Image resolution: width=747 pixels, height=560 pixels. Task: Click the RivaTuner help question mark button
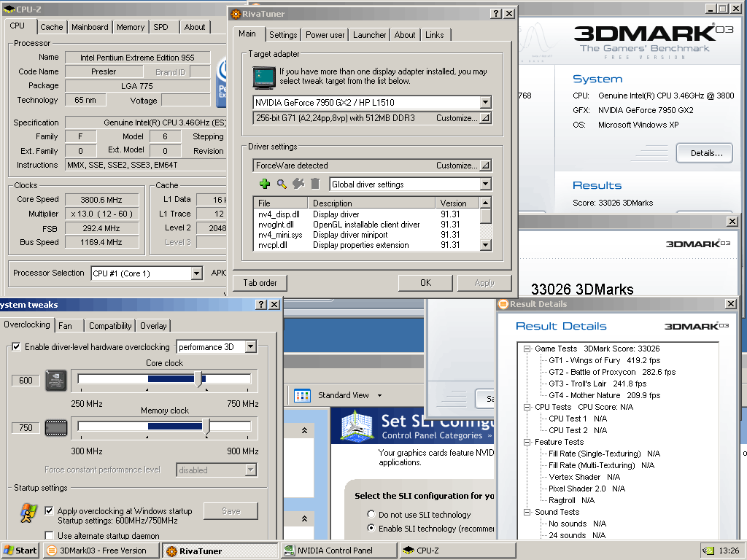[x=496, y=13]
